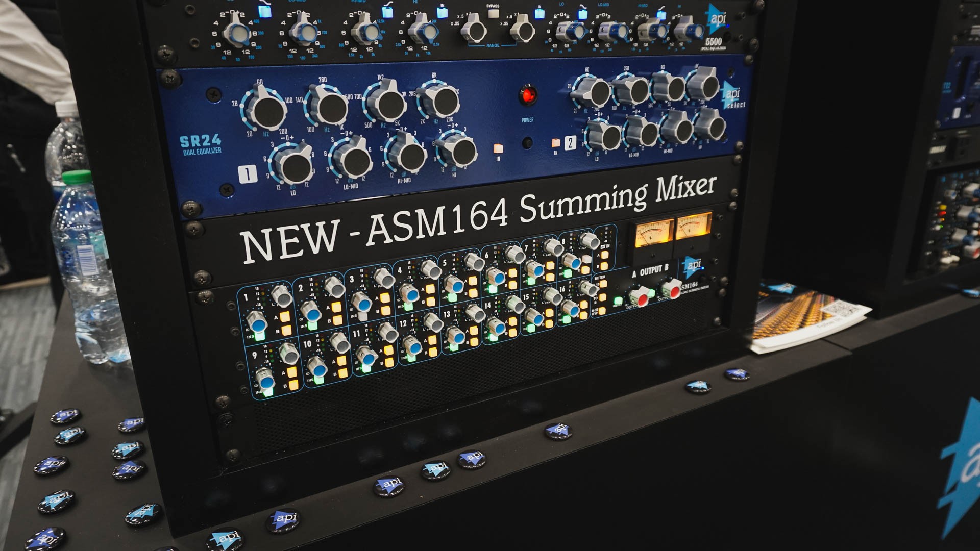Click SR24 channel 2 LO gain knob
980x551 pixels.
click(605, 135)
